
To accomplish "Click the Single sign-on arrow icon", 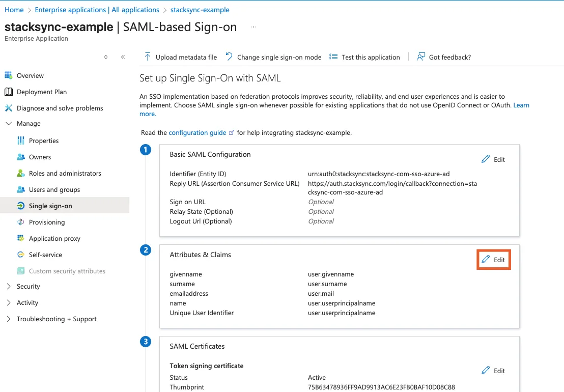I will 21,206.
